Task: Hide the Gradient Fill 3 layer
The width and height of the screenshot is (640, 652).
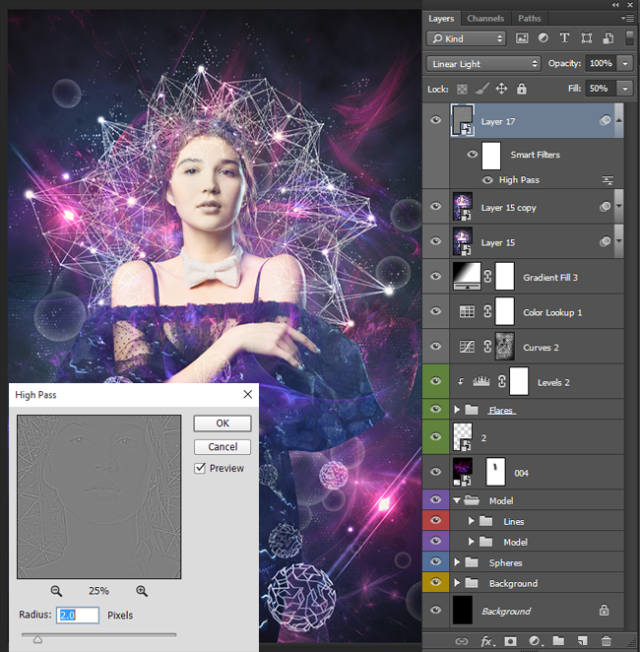Action: [x=435, y=278]
